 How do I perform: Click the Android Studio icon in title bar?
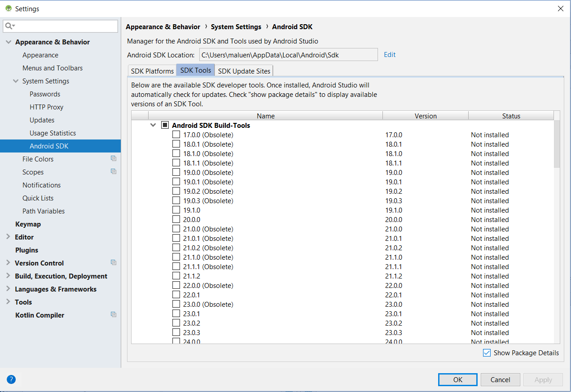8,9
